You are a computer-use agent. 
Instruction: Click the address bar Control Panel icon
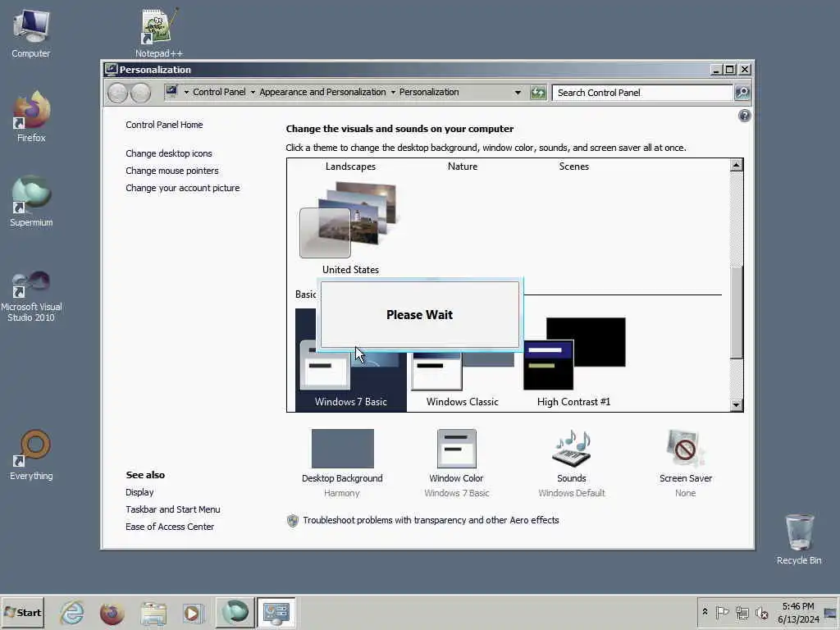[x=171, y=92]
